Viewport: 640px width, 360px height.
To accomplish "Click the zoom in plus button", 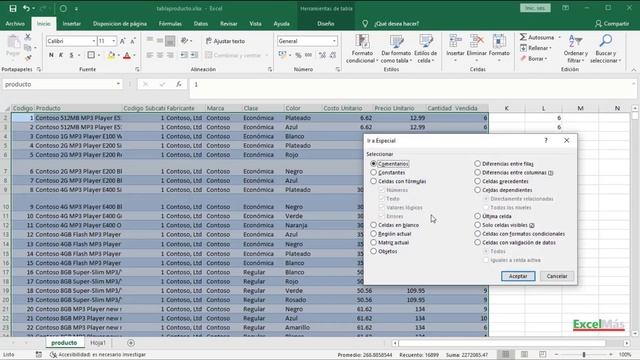I will pos(611,354).
